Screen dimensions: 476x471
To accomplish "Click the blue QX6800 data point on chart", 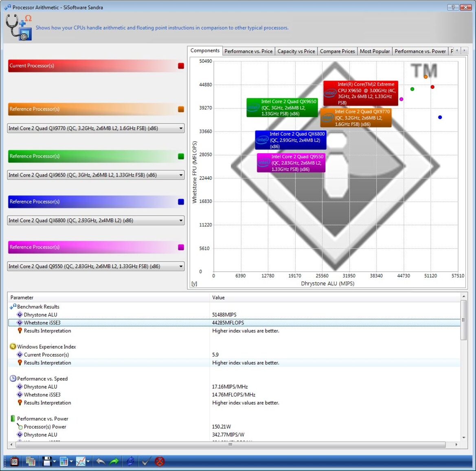I will pos(440,117).
